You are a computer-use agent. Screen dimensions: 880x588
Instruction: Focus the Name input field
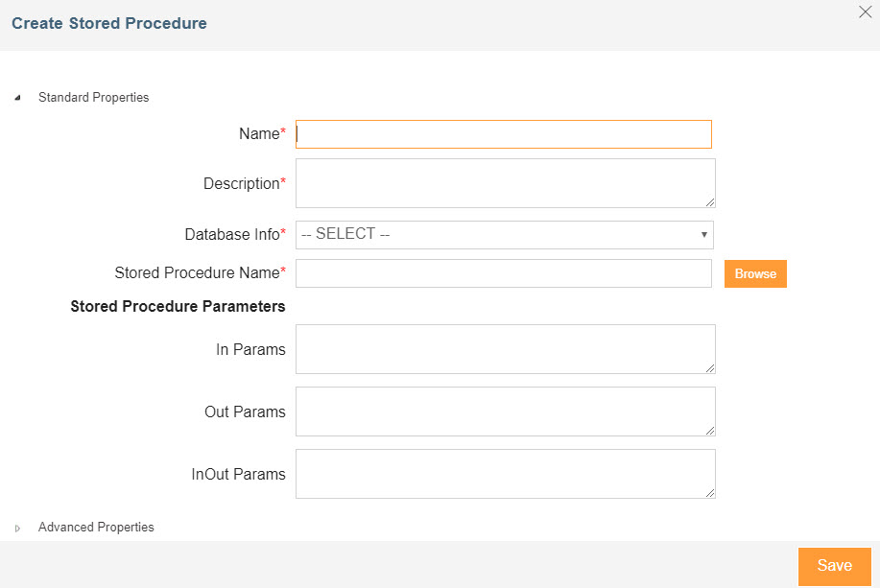click(504, 134)
